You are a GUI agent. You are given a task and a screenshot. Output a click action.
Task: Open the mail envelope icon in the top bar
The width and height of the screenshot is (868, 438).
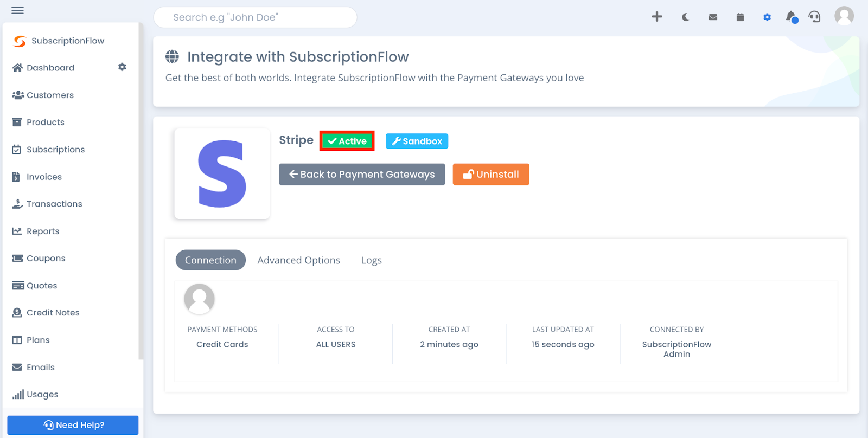tap(713, 17)
